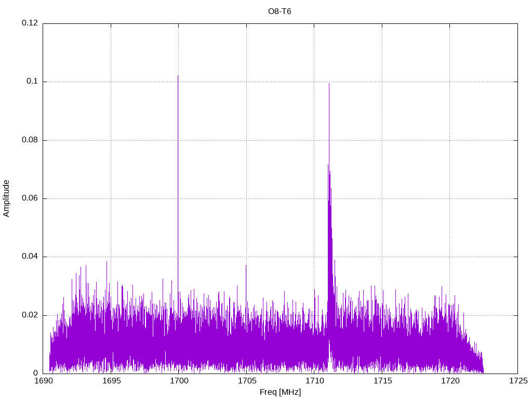
Task: Click the 0.04 y-axis tick label
Action: [x=30, y=257]
